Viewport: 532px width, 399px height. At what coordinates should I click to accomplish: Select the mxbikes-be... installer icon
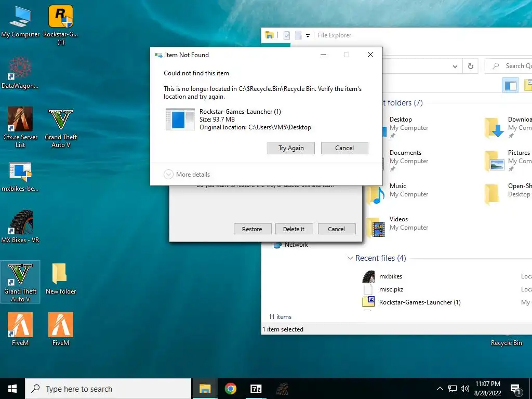pos(20,177)
